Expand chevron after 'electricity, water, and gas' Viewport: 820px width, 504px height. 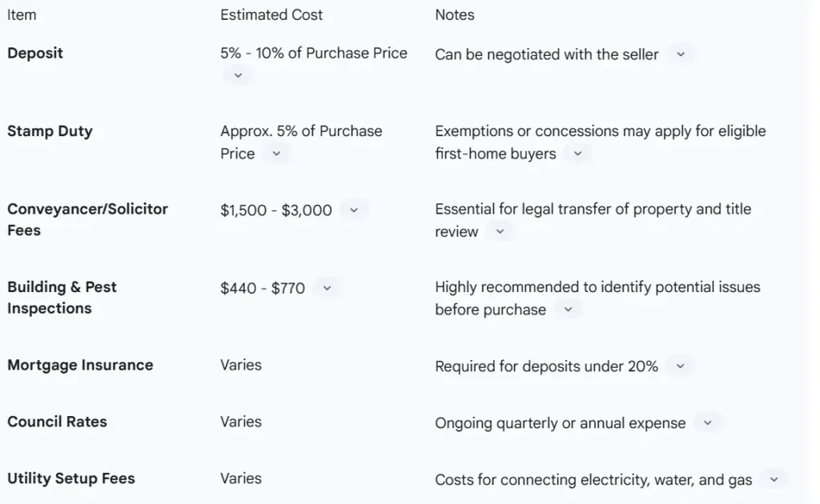774,480
